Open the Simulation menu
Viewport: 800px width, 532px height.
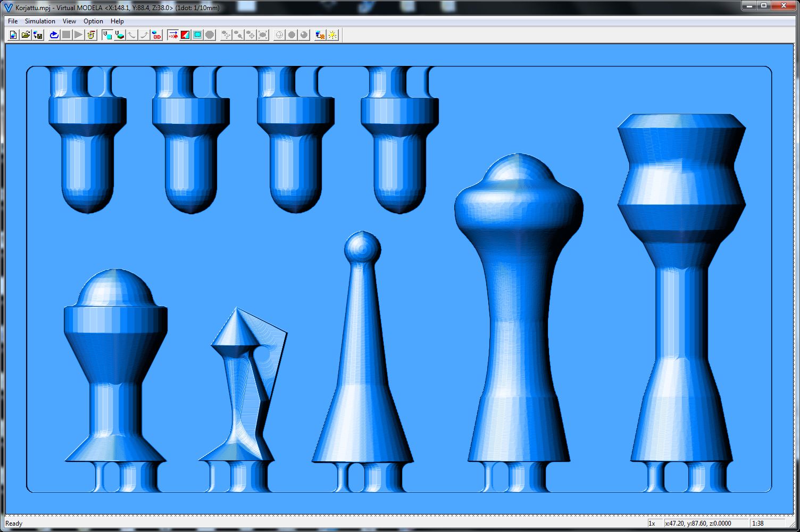(x=40, y=21)
